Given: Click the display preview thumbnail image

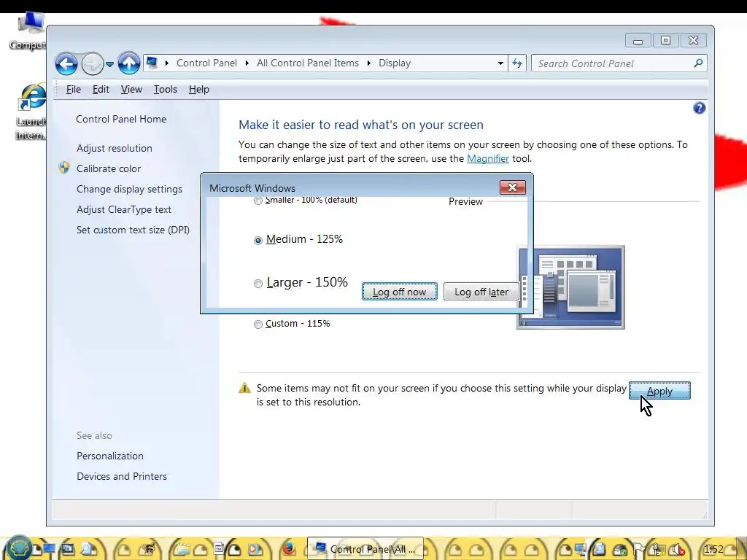Looking at the screenshot, I should point(570,287).
